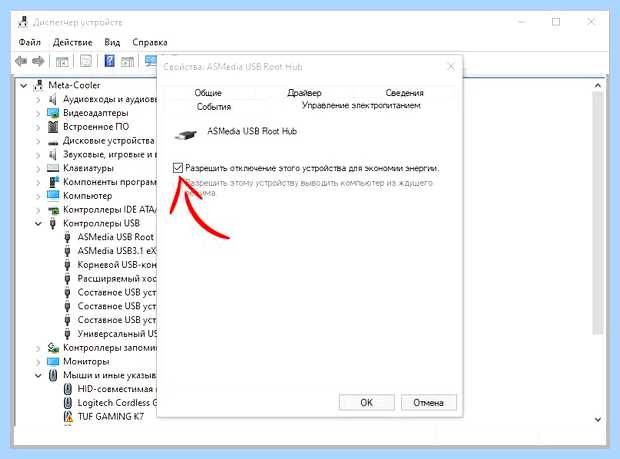Click the Мыши и иные mouse category icon

click(x=53, y=375)
